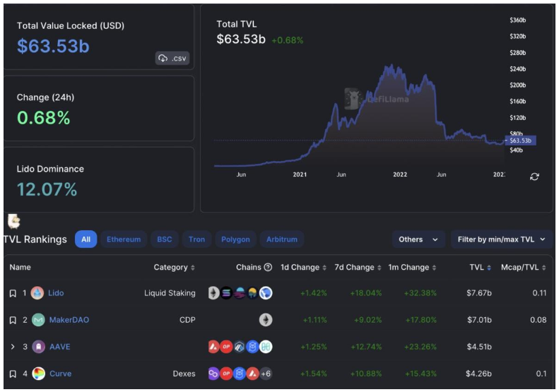Open the AAVE protocol link
The height and width of the screenshot is (392, 559).
pyautogui.click(x=59, y=347)
